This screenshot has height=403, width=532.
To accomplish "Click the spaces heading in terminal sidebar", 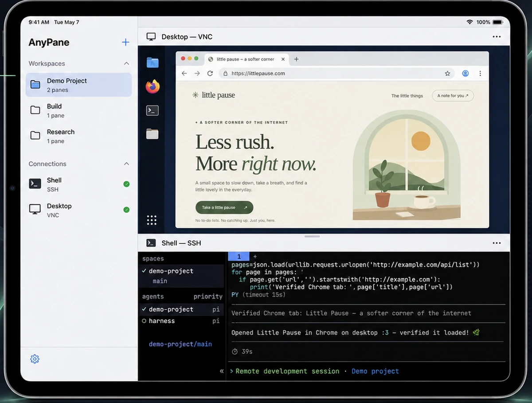I will [153, 258].
